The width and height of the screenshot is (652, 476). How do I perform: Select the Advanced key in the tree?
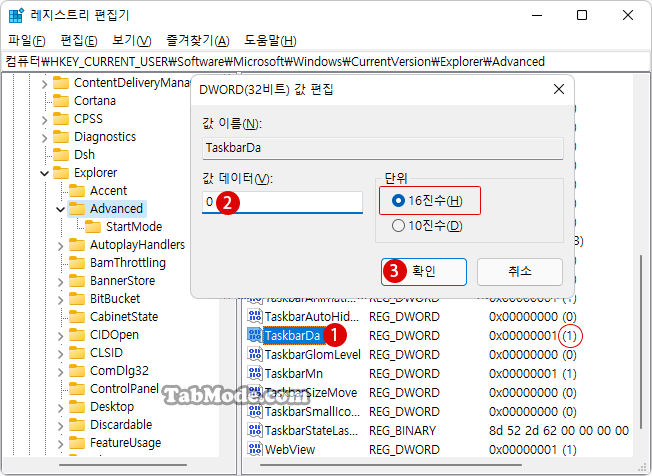click(116, 209)
